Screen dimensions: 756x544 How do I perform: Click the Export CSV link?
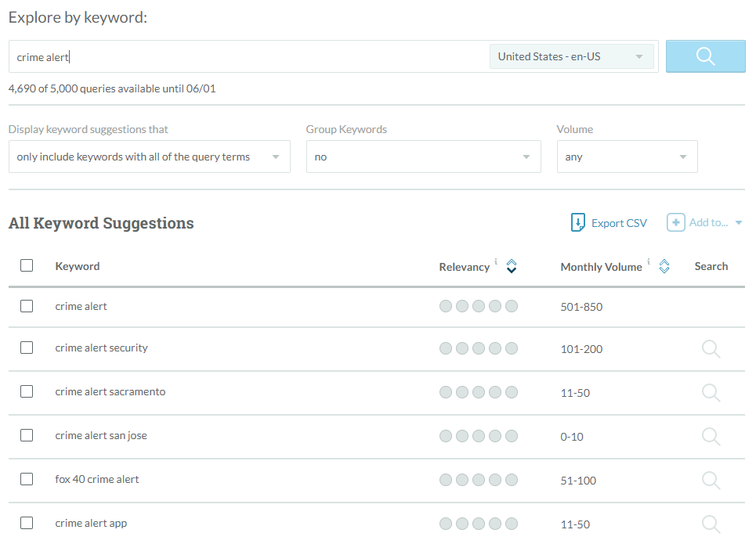[x=619, y=223]
